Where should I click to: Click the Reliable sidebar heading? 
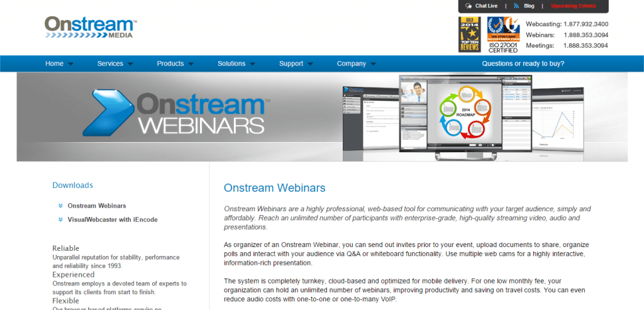tap(65, 248)
